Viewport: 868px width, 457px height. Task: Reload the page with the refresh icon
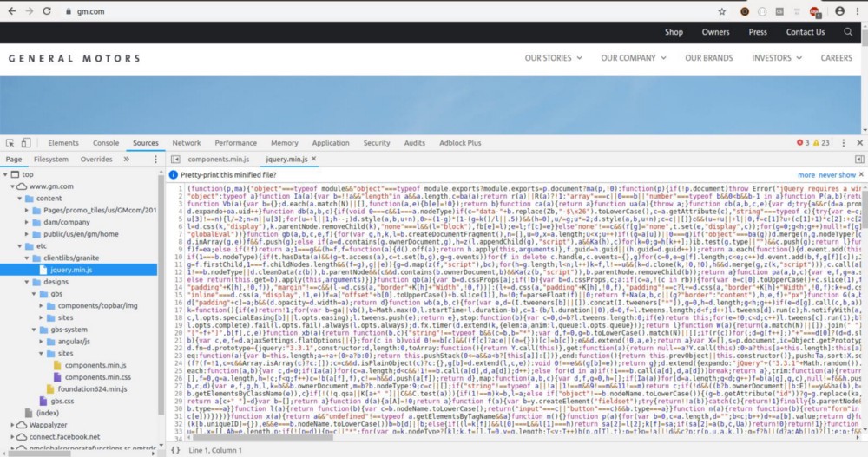[x=47, y=11]
